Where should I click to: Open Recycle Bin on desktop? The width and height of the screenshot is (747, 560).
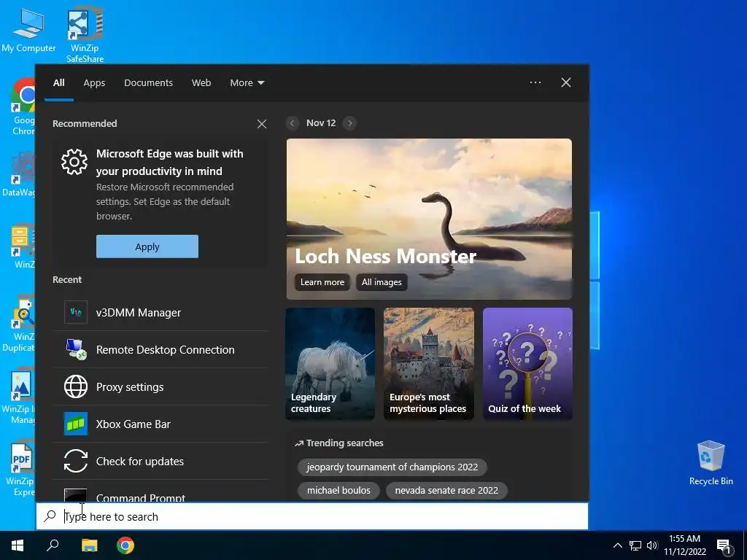[711, 463]
